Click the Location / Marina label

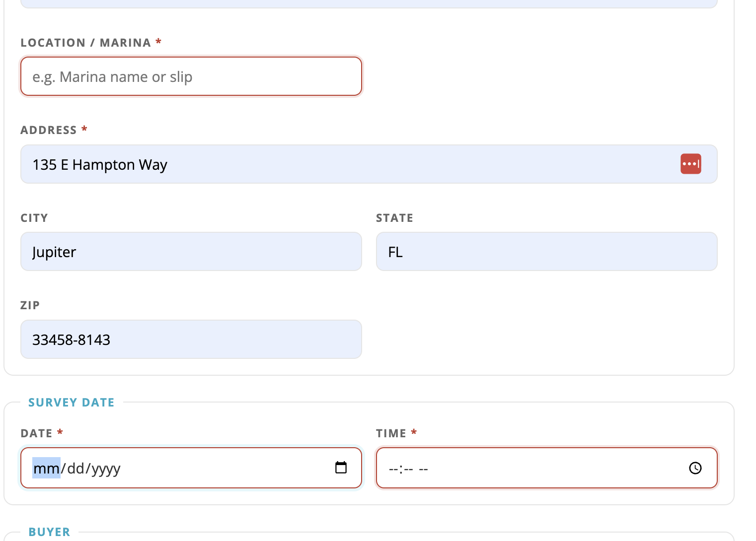pos(85,43)
